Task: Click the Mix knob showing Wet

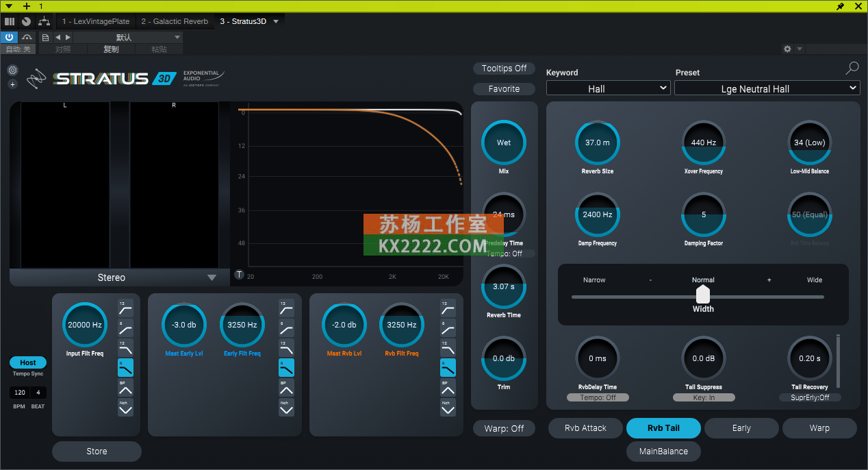Action: coord(504,143)
